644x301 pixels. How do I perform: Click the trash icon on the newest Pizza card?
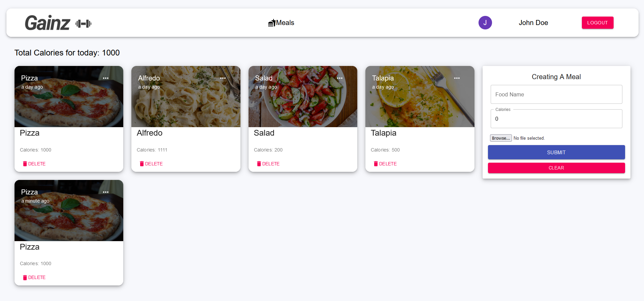click(x=25, y=277)
